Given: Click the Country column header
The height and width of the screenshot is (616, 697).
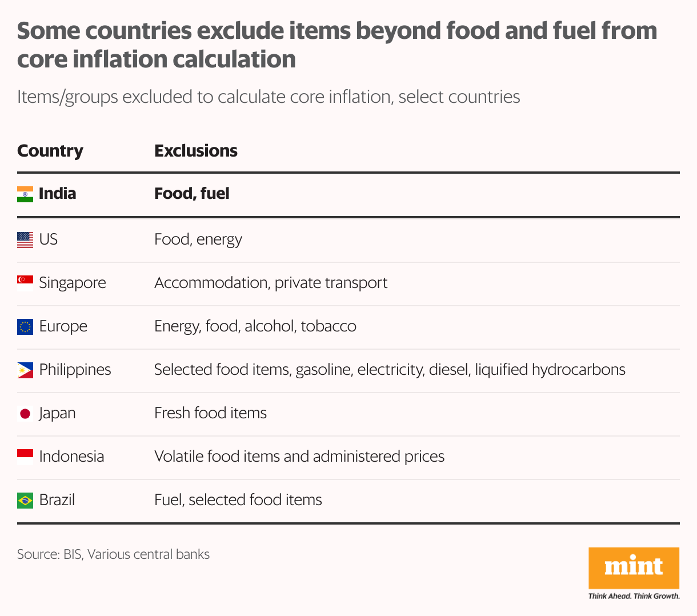Looking at the screenshot, I should click(x=50, y=151).
